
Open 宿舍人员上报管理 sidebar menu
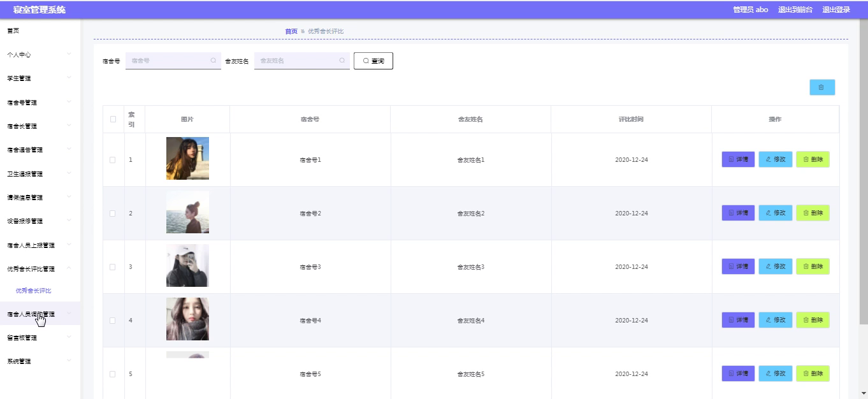click(40, 245)
